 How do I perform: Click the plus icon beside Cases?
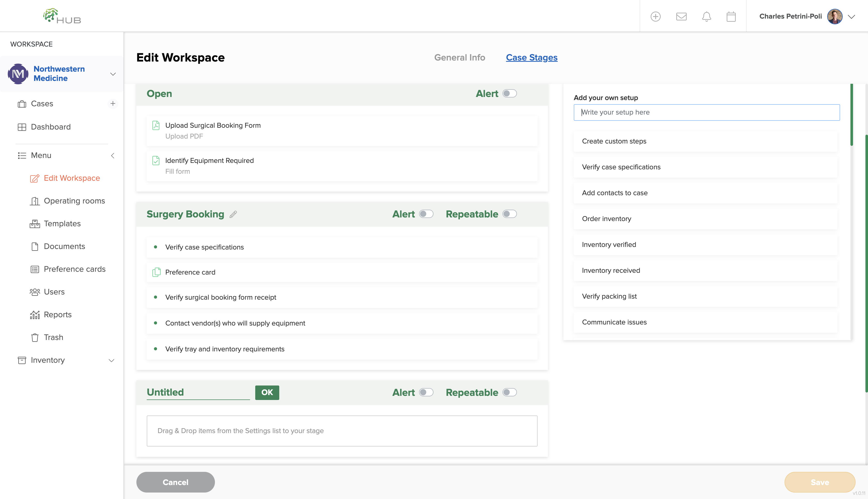[113, 103]
